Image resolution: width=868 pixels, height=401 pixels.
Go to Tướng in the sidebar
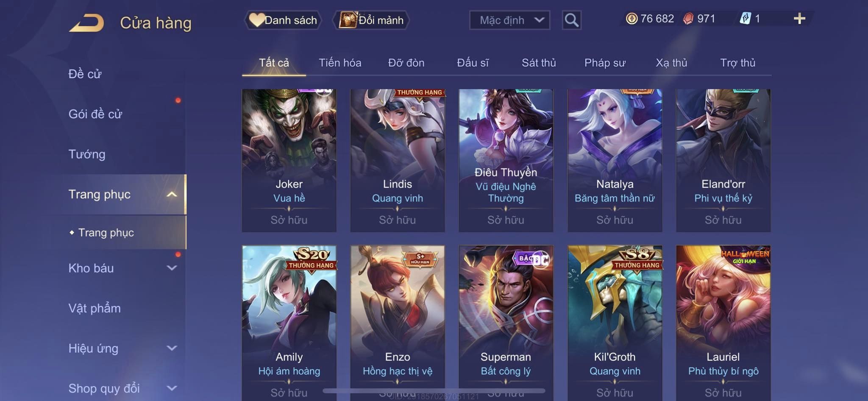(87, 154)
